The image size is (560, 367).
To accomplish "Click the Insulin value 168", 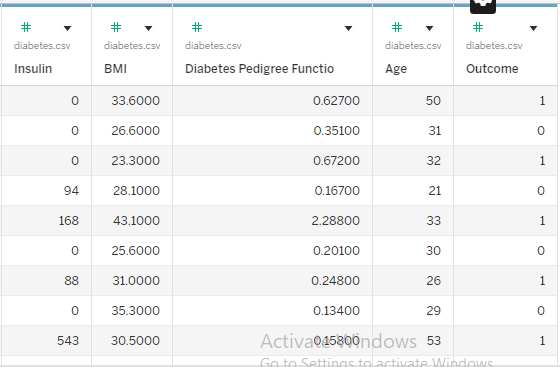I will [x=69, y=221].
